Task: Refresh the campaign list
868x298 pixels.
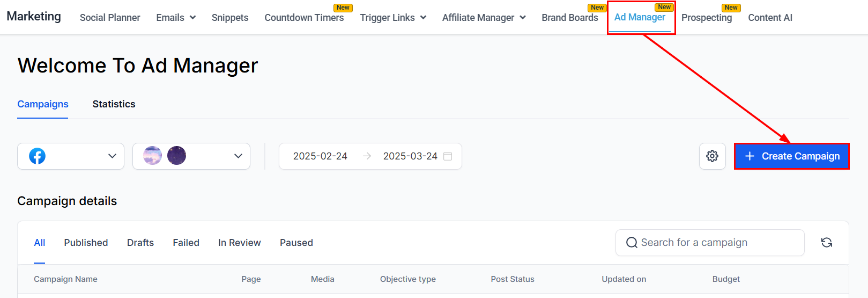Action: pyautogui.click(x=827, y=243)
